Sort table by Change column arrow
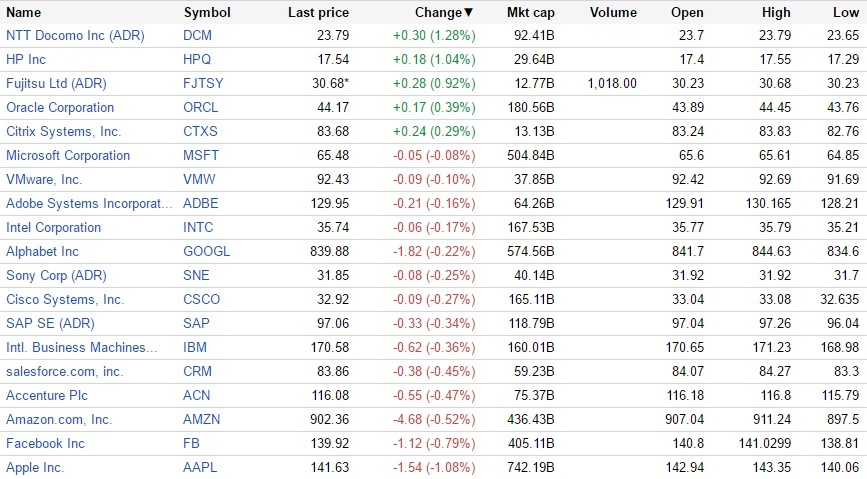 coord(469,13)
